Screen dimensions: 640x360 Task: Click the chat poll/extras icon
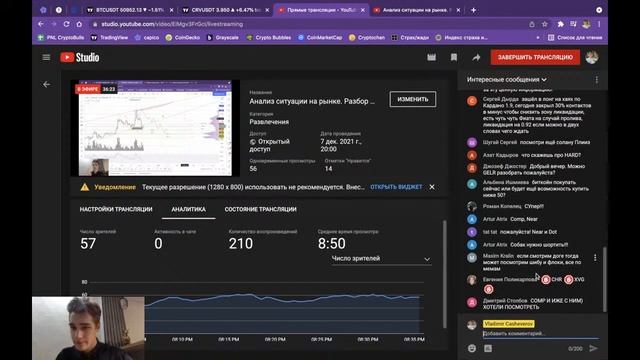[488, 348]
